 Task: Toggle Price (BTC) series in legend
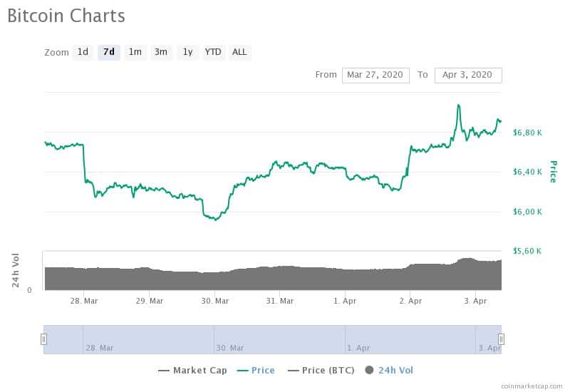pyautogui.click(x=321, y=370)
